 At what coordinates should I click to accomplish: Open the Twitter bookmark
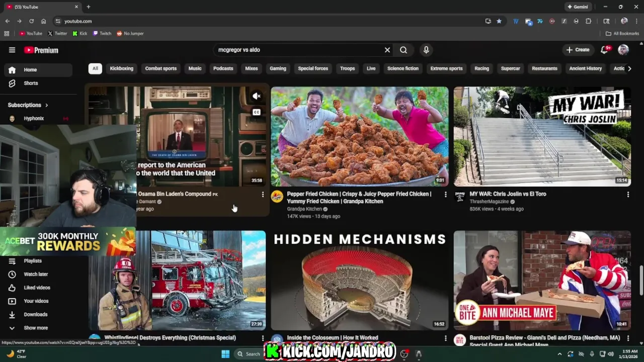click(57, 34)
